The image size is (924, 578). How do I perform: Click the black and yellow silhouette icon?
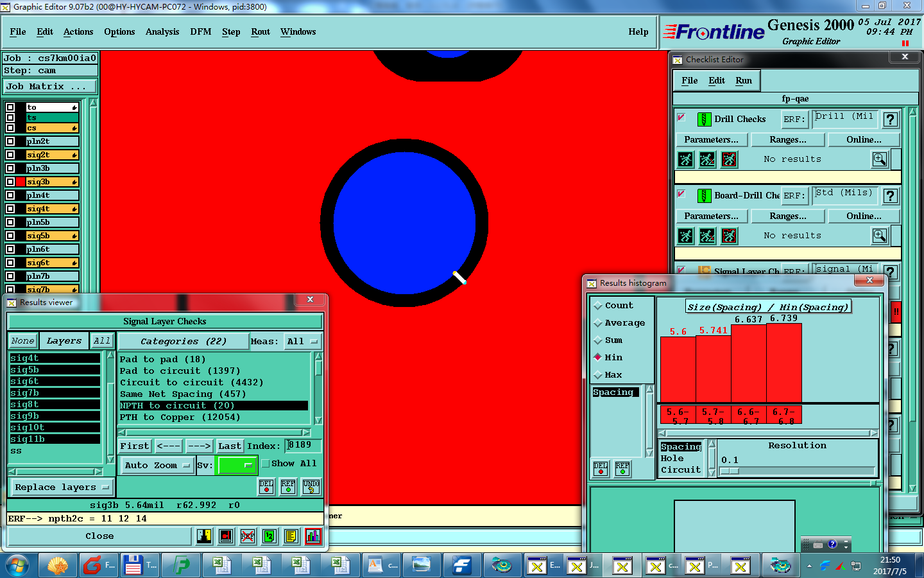click(204, 536)
